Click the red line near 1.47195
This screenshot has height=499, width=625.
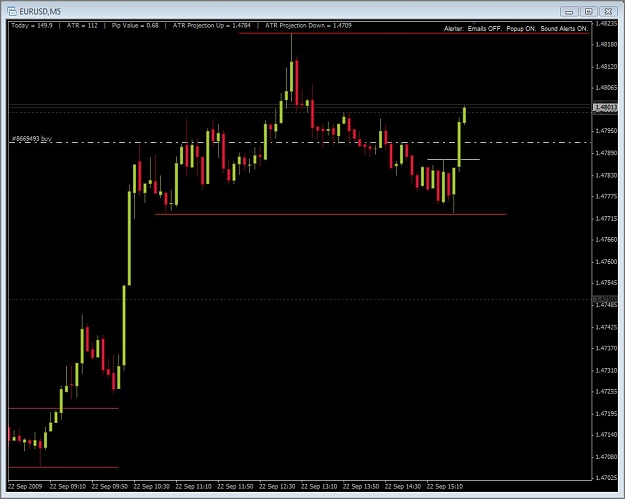pyautogui.click(x=63, y=408)
